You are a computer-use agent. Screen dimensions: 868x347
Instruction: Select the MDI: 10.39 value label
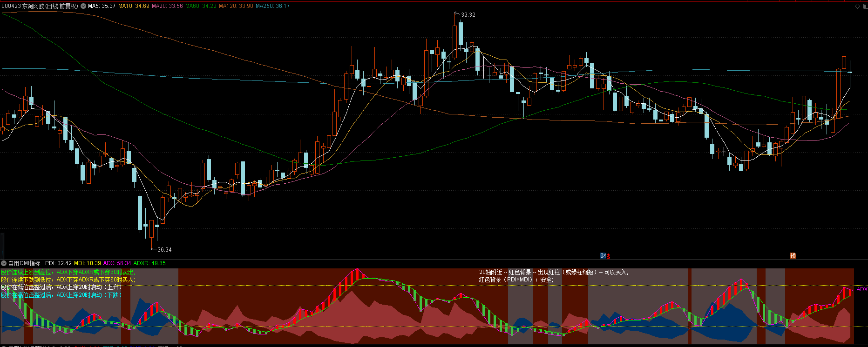point(88,263)
